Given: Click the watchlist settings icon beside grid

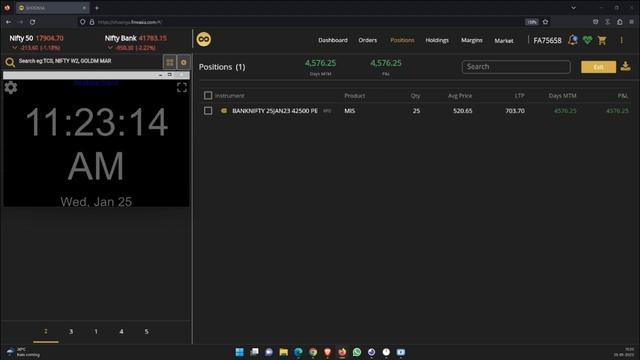Looking at the screenshot, I should click(184, 62).
